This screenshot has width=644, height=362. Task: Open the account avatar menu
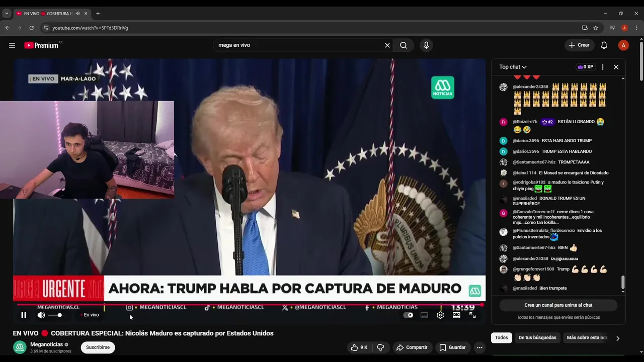click(x=623, y=45)
